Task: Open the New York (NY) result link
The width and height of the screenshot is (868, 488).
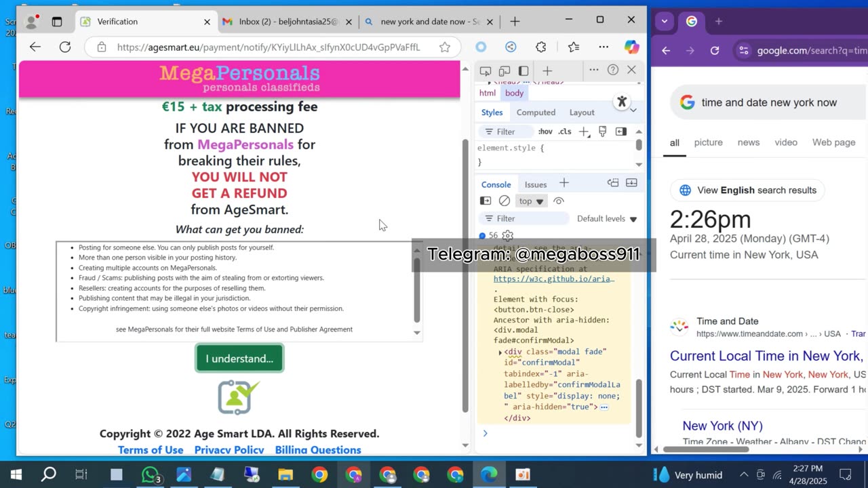Action: (722, 426)
